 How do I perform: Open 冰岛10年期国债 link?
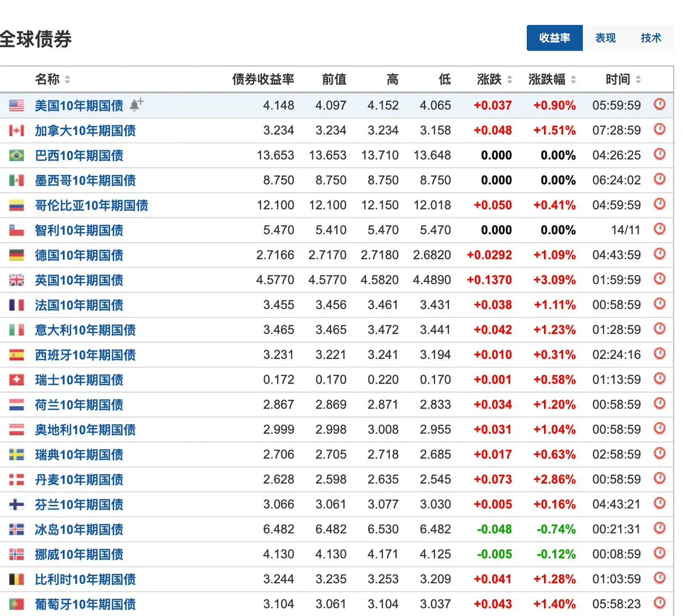pos(79,529)
